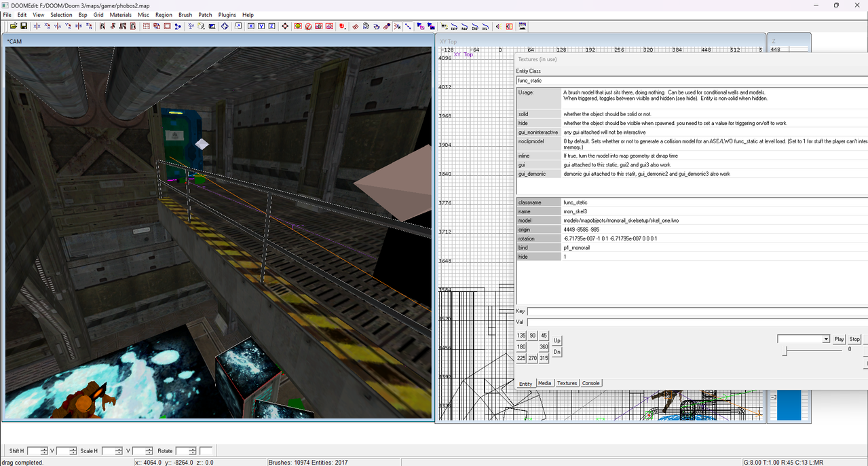Click the Play button
The height and width of the screenshot is (466, 868).
[839, 339]
